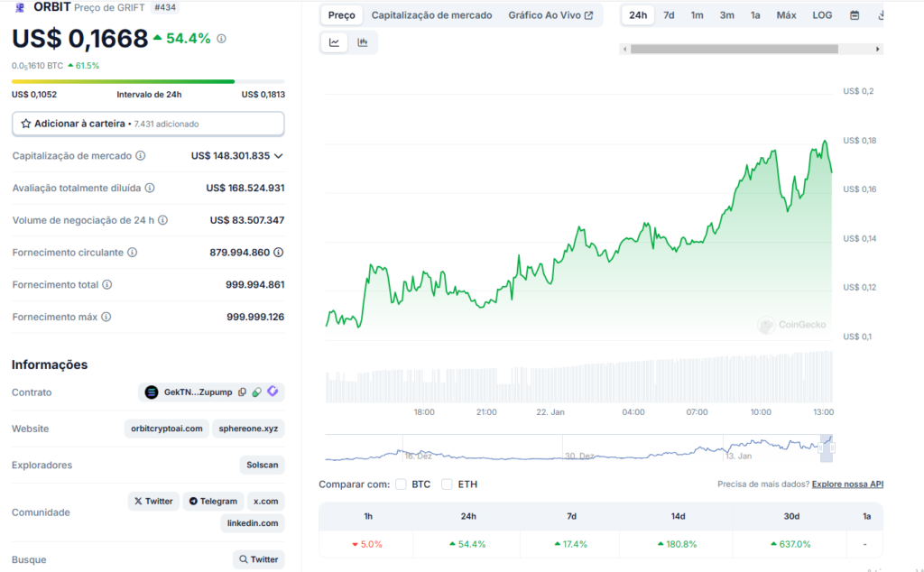Screen dimensions: 924x572
Task: Click the US$ 0,1813 24h high value
Action: coord(263,94)
